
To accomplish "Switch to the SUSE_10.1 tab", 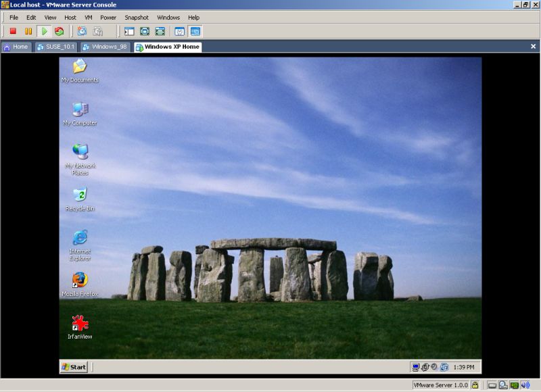I will (x=57, y=47).
